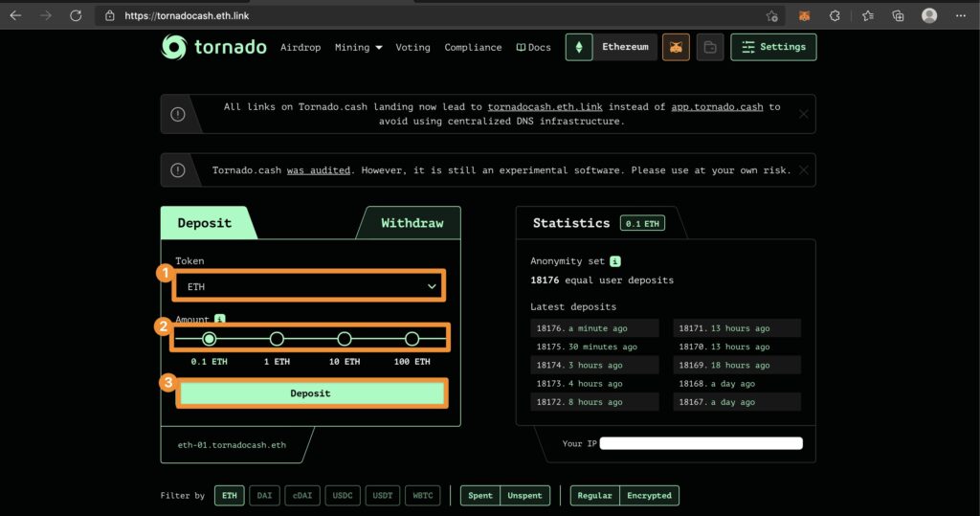
Task: Filter notes by USDT
Action: tap(383, 496)
